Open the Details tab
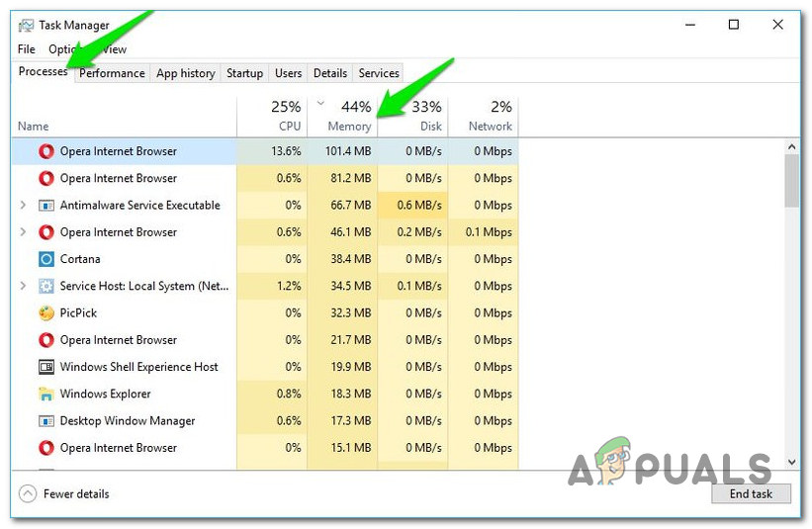812x529 pixels. [x=330, y=73]
